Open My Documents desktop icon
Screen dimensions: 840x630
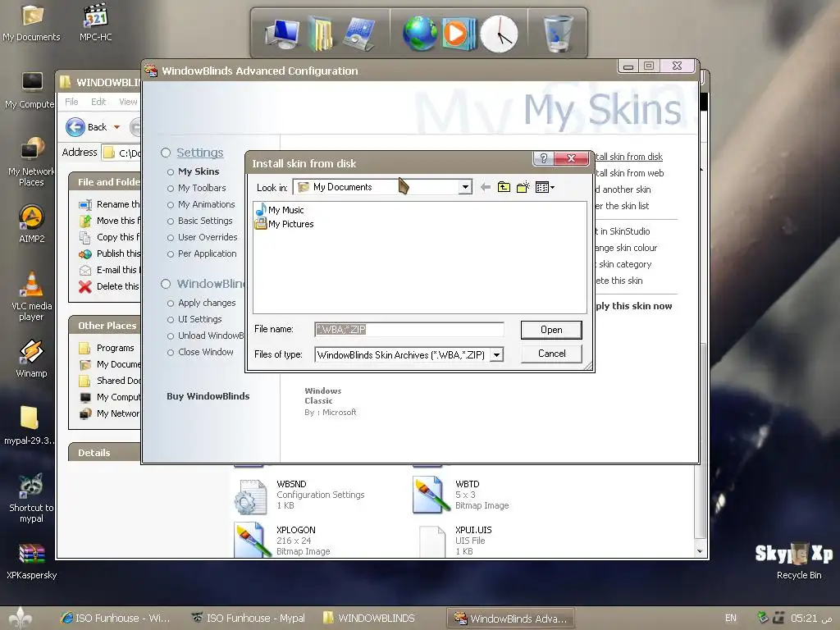tap(32, 22)
